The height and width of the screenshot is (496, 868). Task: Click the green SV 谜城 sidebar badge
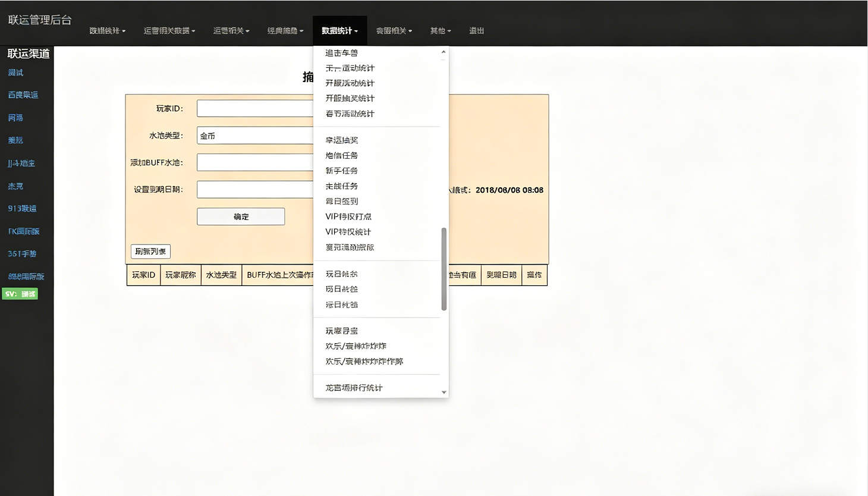(20, 293)
